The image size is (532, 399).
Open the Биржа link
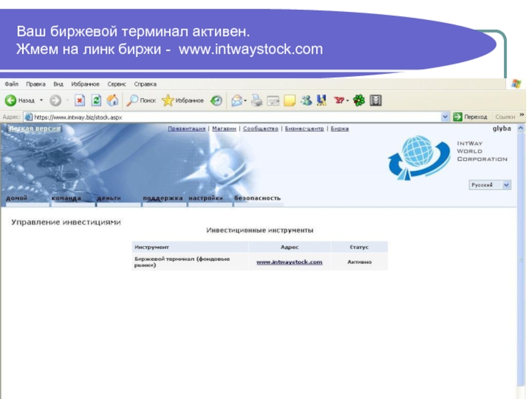340,128
